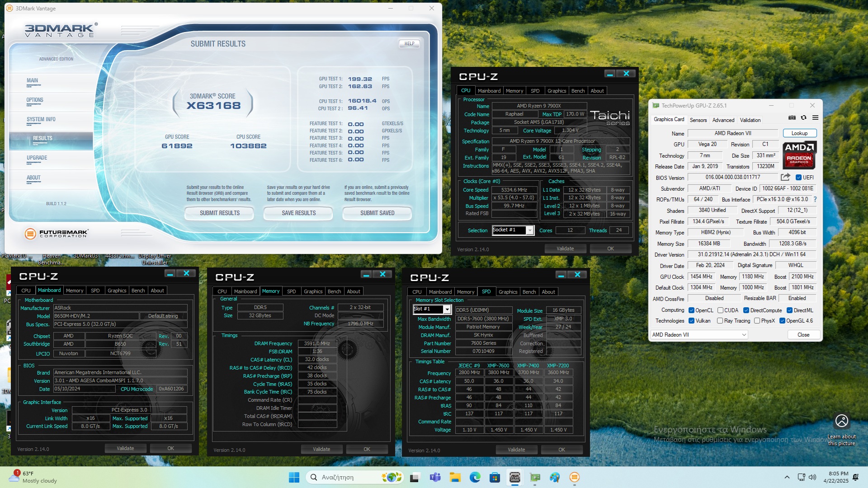
Task: Click the Taichi series logo in CPU-Z
Action: (x=610, y=117)
